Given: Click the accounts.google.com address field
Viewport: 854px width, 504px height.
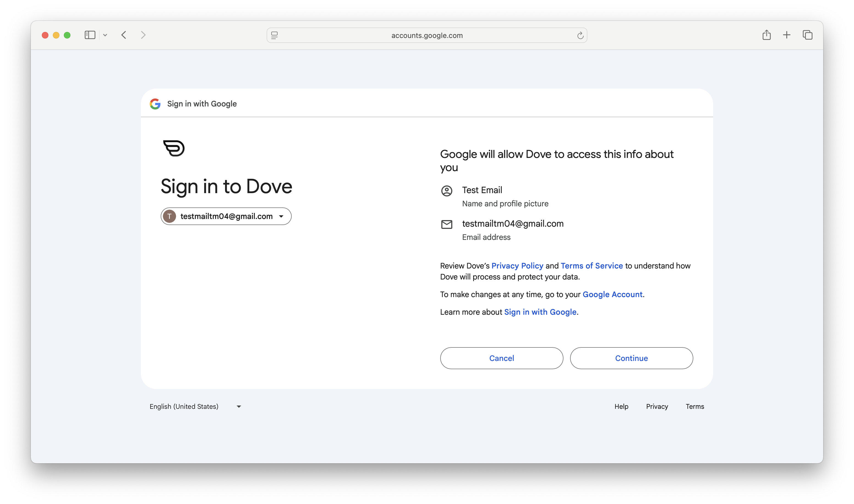Looking at the screenshot, I should click(x=427, y=35).
